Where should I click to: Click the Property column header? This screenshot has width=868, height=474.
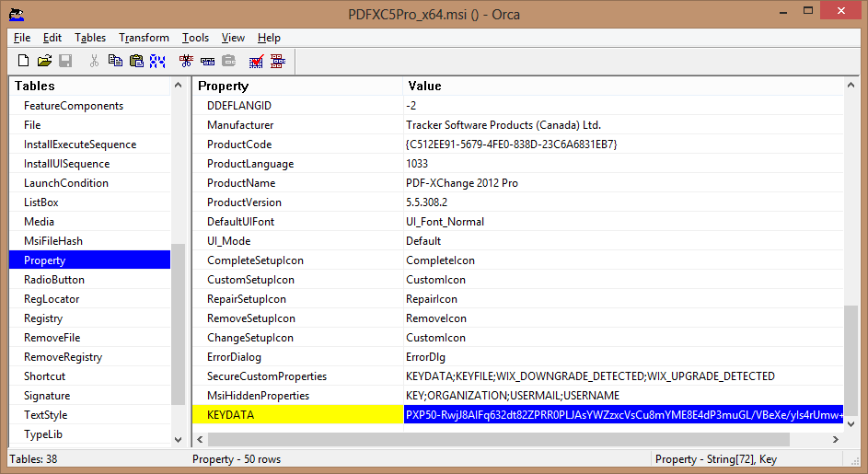pyautogui.click(x=298, y=86)
